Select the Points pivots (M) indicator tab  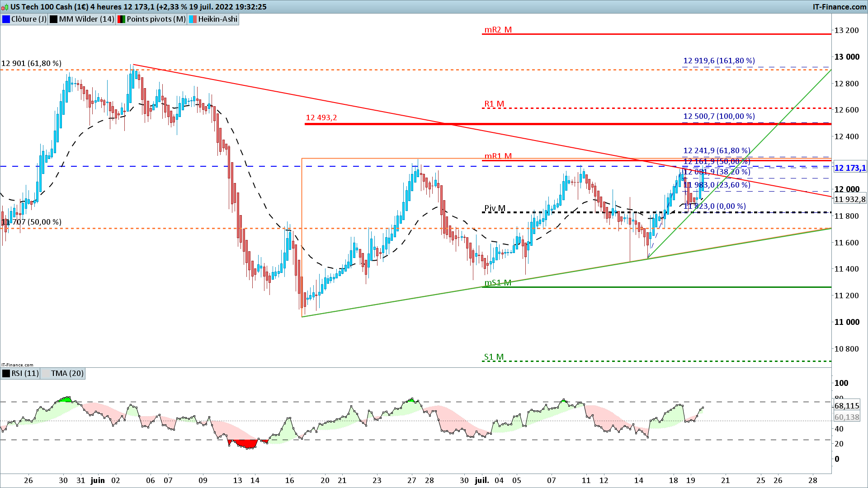coord(156,19)
